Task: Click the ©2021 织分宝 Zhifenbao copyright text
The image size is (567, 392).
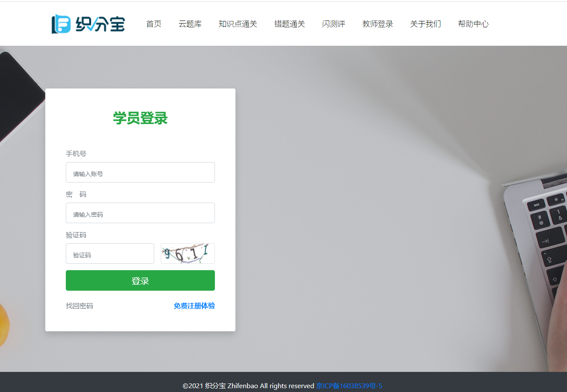Action: pos(249,386)
